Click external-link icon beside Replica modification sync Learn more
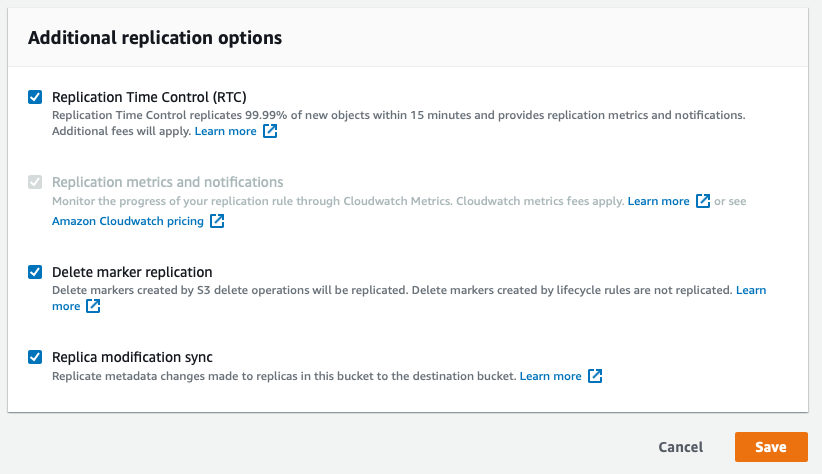Image resolution: width=822 pixels, height=474 pixels. (x=595, y=375)
